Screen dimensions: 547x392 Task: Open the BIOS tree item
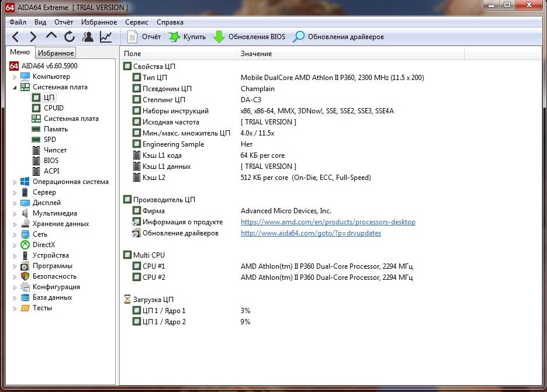point(45,161)
